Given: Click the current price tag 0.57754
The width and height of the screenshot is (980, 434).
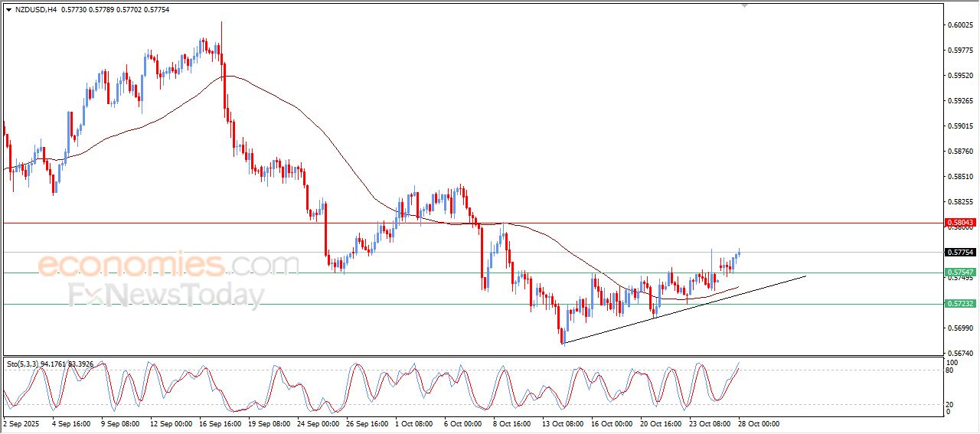Looking at the screenshot, I should [960, 252].
